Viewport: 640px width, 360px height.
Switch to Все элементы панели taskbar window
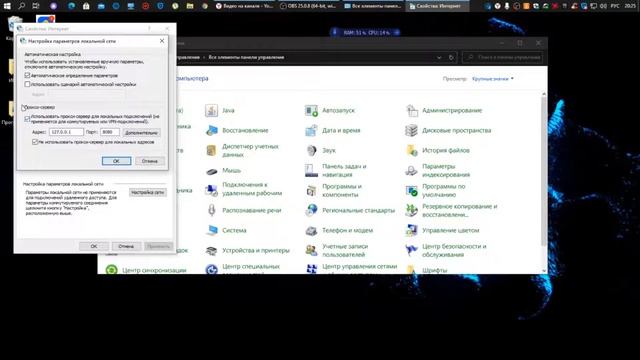tap(373, 6)
